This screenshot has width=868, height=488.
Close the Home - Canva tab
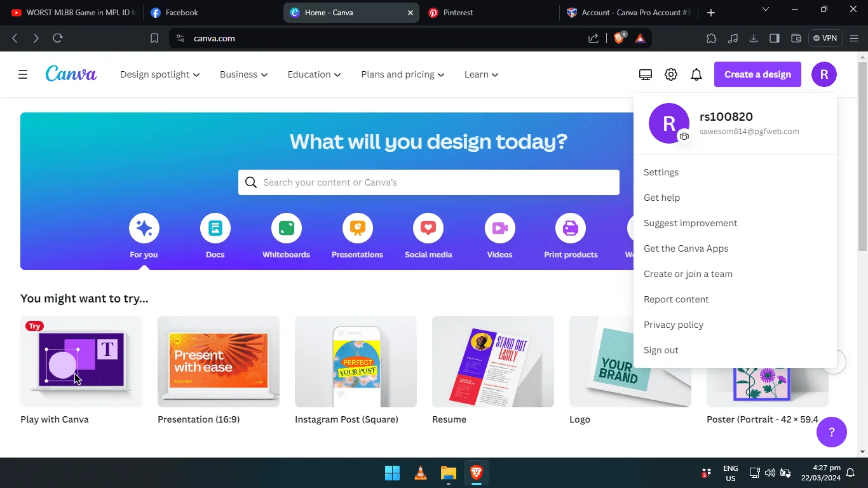[x=410, y=13]
